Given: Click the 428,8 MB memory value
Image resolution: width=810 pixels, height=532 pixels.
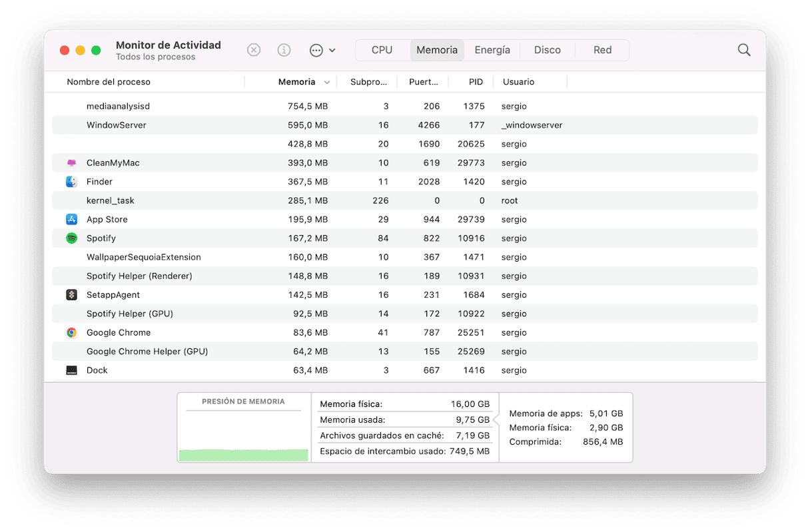Looking at the screenshot, I should pos(308,144).
